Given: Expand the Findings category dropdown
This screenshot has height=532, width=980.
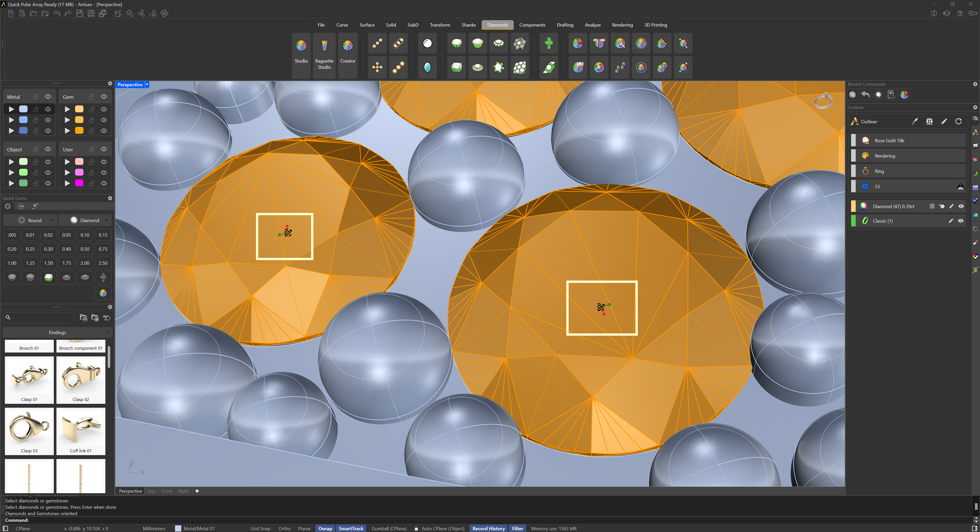Looking at the screenshot, I should tap(57, 333).
